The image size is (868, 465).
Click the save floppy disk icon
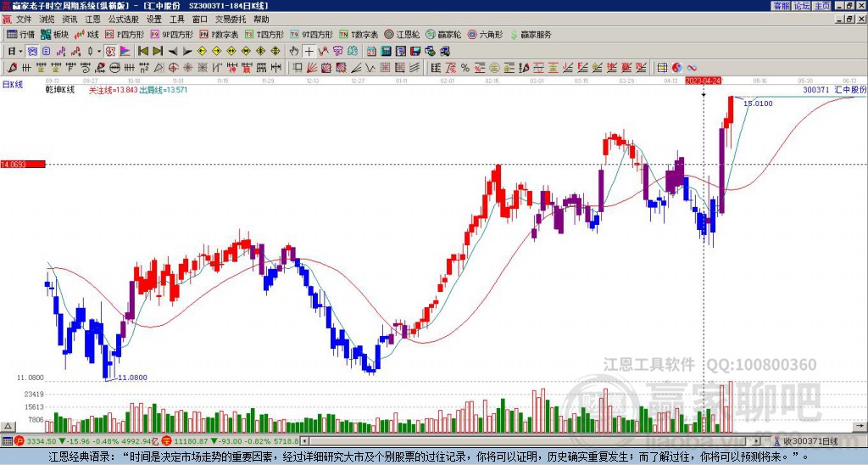[x=415, y=52]
